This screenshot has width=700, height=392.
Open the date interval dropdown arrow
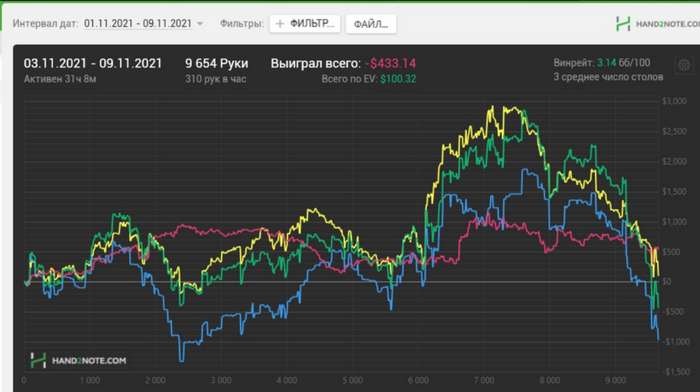coord(200,24)
